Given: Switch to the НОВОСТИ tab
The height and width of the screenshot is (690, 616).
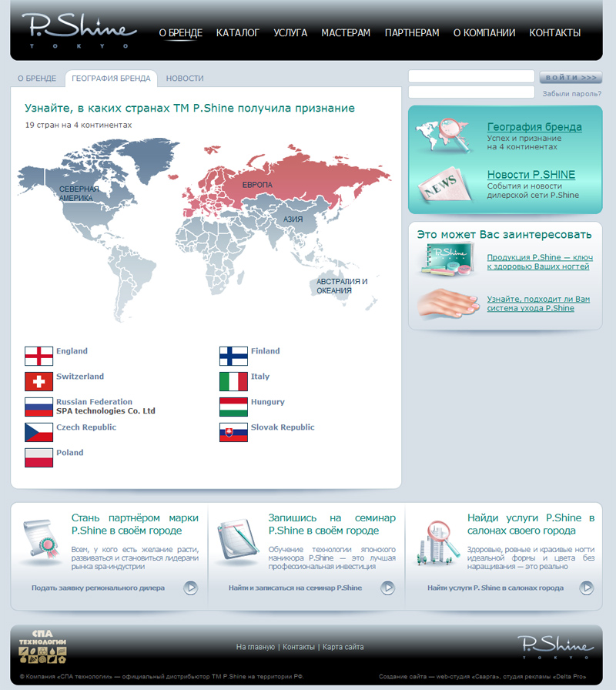Looking at the screenshot, I should click(x=185, y=79).
